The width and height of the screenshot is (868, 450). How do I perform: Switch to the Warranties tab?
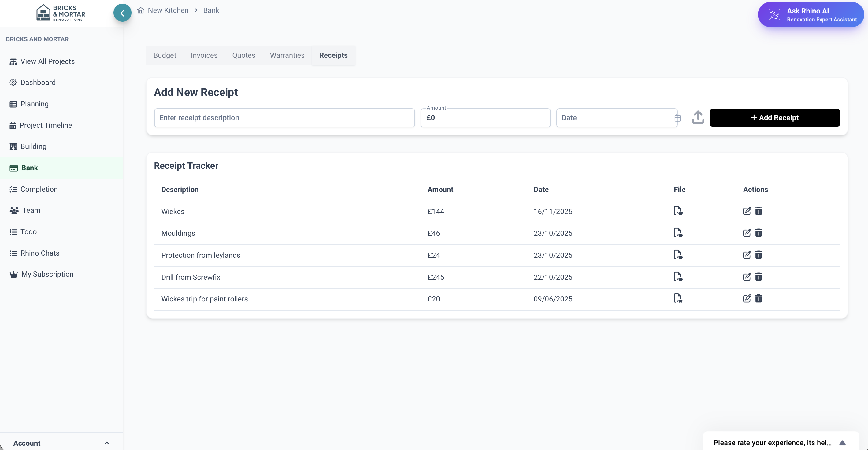coord(287,55)
